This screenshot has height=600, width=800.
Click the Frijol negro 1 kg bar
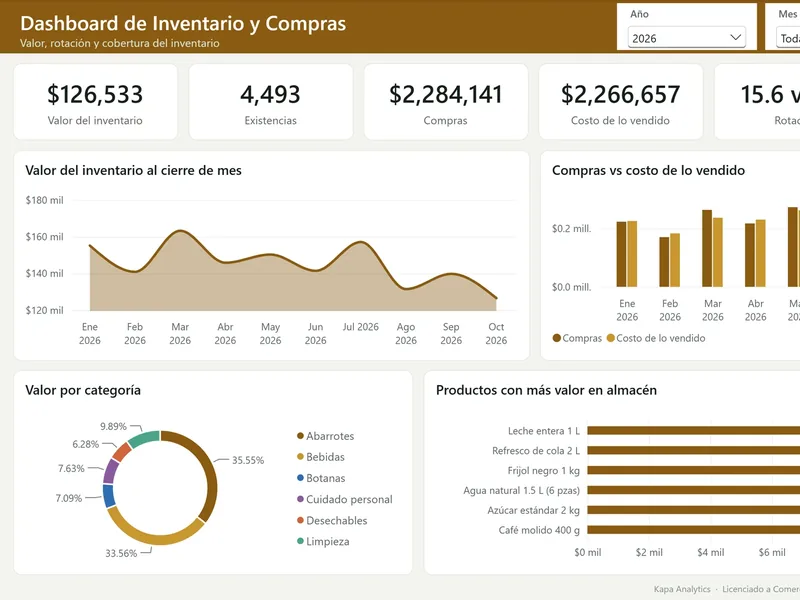693,470
